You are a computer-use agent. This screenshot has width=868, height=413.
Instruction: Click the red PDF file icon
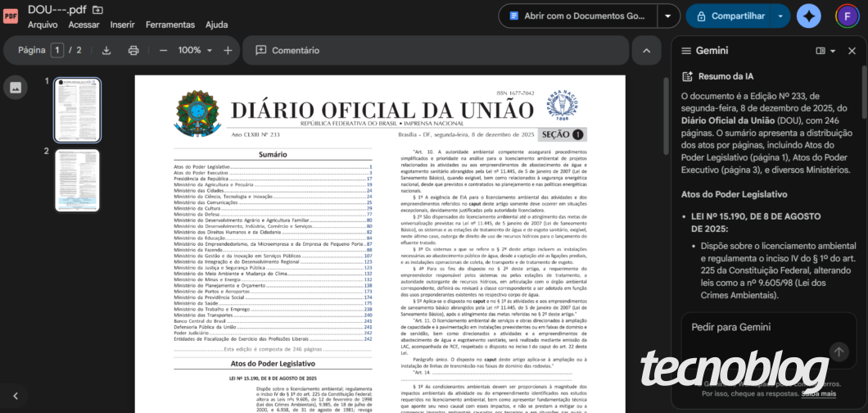pos(11,16)
